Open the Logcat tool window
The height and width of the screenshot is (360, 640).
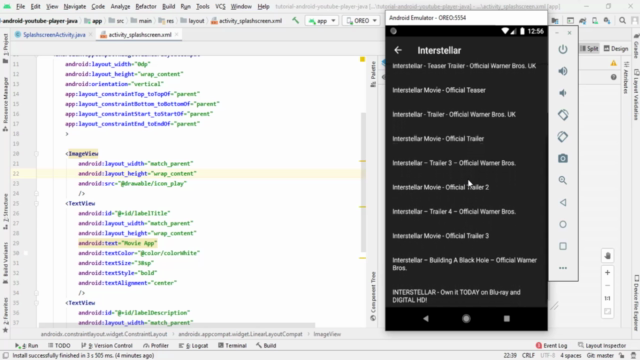click(x=193, y=345)
